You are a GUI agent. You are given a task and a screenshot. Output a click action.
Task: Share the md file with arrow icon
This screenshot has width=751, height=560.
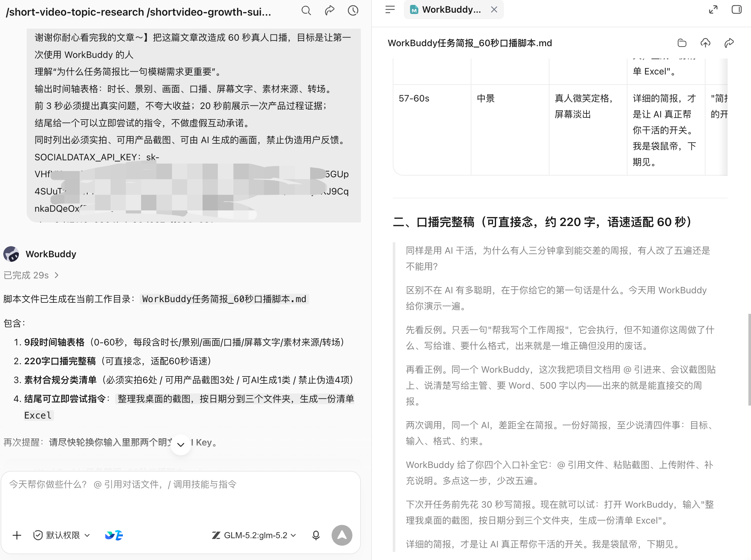click(x=729, y=43)
